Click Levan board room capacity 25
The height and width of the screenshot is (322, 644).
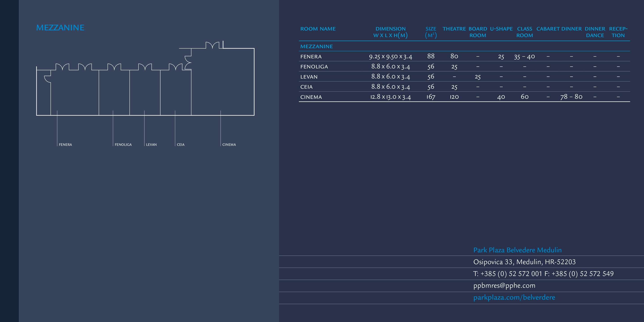(478, 77)
